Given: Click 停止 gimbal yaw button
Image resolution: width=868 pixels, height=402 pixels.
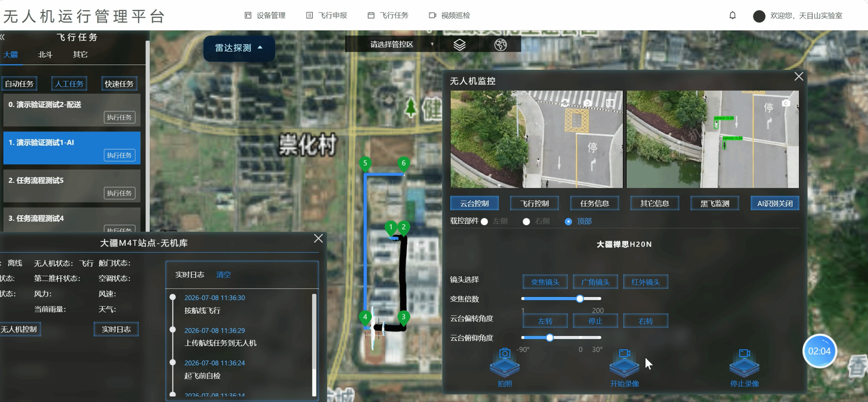Looking at the screenshot, I should (x=595, y=321).
